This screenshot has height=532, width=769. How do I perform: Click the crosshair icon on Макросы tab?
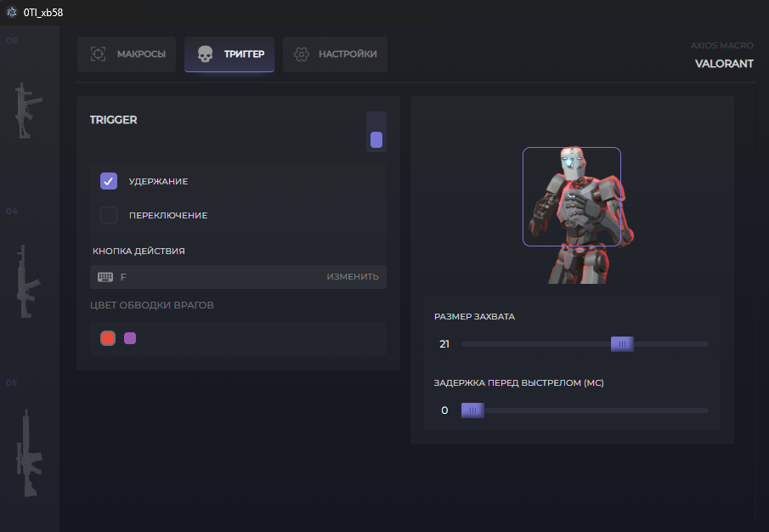coord(98,54)
